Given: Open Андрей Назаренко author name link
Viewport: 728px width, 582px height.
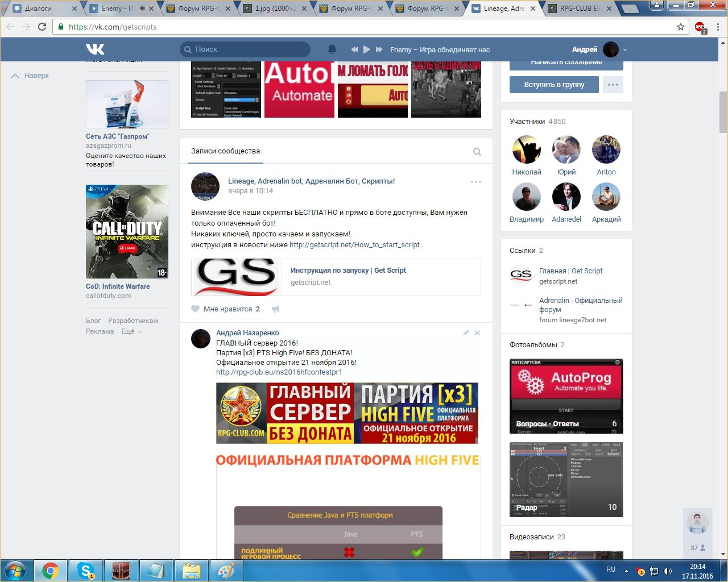Looking at the screenshot, I should pyautogui.click(x=247, y=333).
